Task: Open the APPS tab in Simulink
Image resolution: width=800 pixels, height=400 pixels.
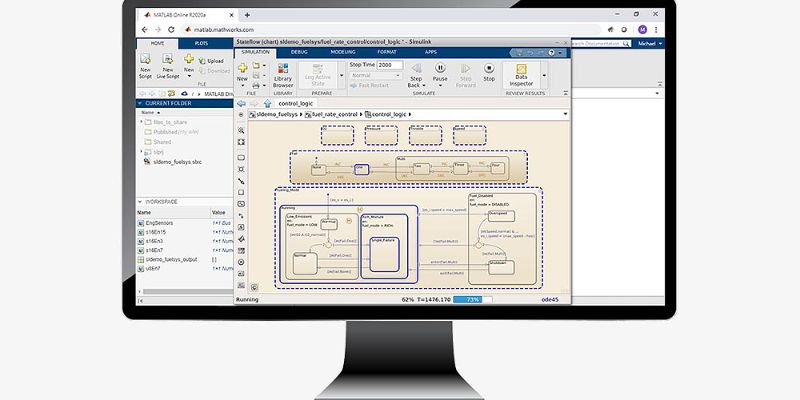Action: pos(431,52)
